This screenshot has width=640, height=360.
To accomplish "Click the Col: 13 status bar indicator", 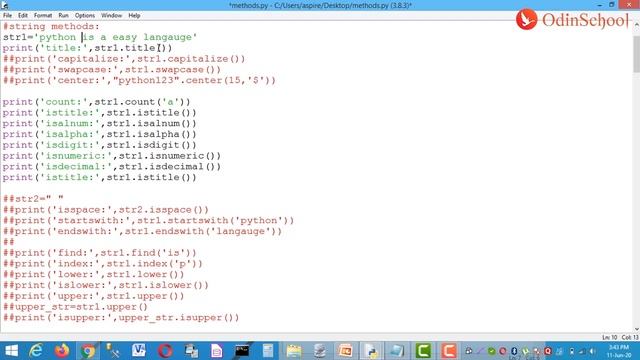I will pos(630,338).
